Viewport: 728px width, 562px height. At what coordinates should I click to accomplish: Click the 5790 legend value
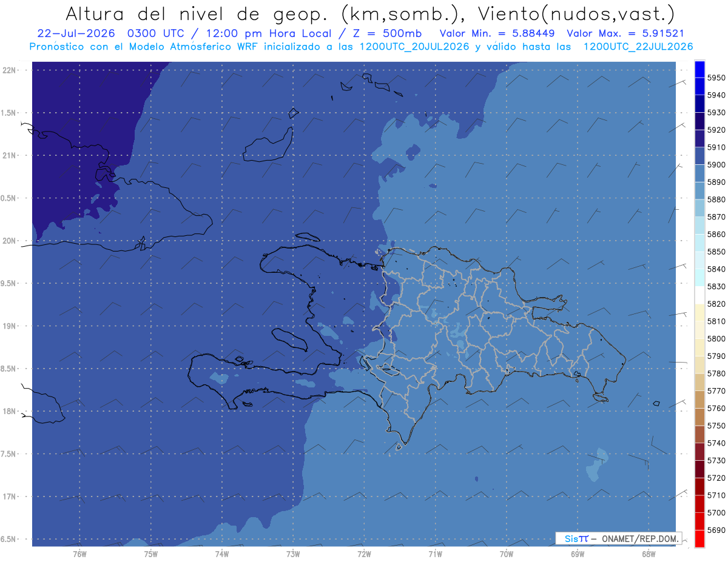(x=716, y=356)
